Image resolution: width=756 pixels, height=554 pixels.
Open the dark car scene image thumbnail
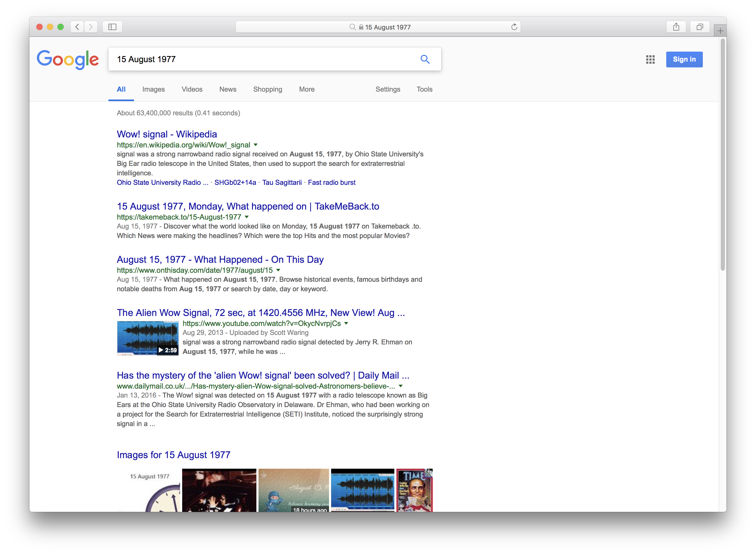click(x=219, y=490)
